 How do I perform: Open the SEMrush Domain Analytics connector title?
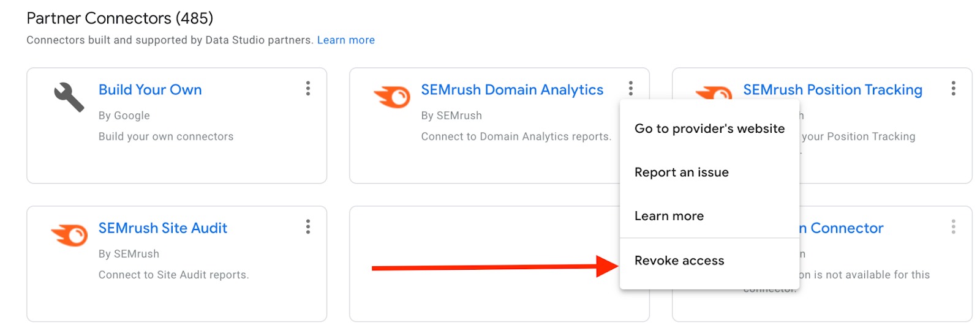click(x=512, y=90)
